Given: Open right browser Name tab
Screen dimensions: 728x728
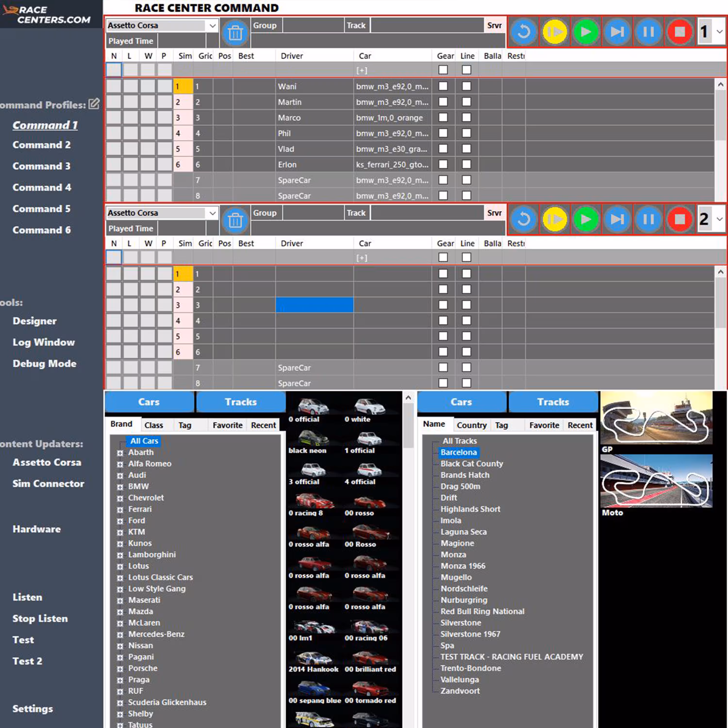Looking at the screenshot, I should (434, 424).
